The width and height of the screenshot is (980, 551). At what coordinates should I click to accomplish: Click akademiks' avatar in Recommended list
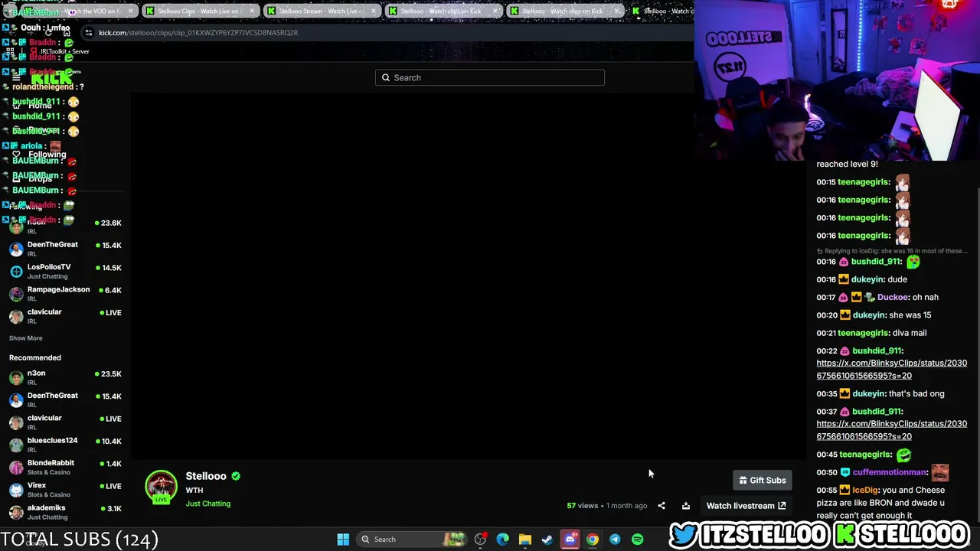pyautogui.click(x=16, y=512)
